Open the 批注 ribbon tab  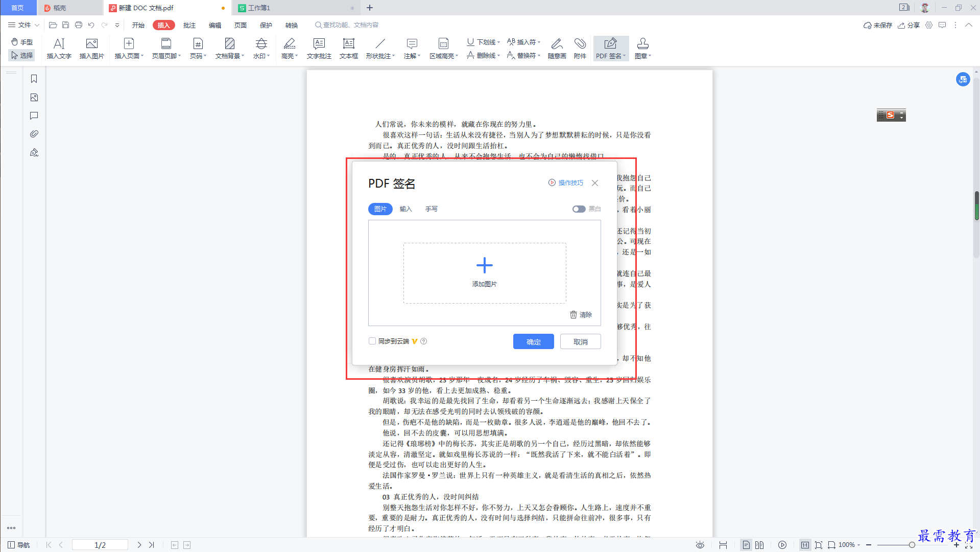[189, 25]
